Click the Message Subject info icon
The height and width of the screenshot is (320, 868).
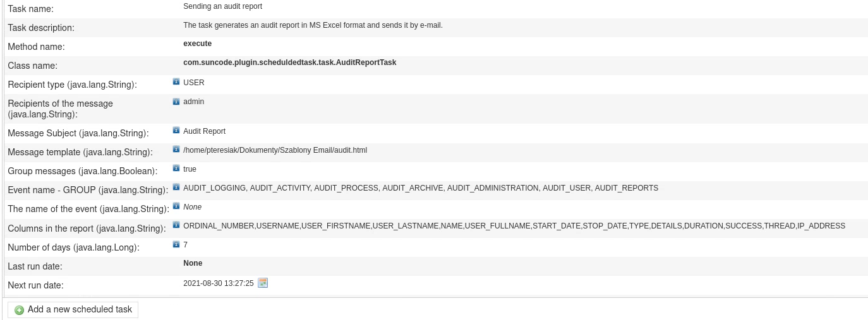pyautogui.click(x=176, y=131)
